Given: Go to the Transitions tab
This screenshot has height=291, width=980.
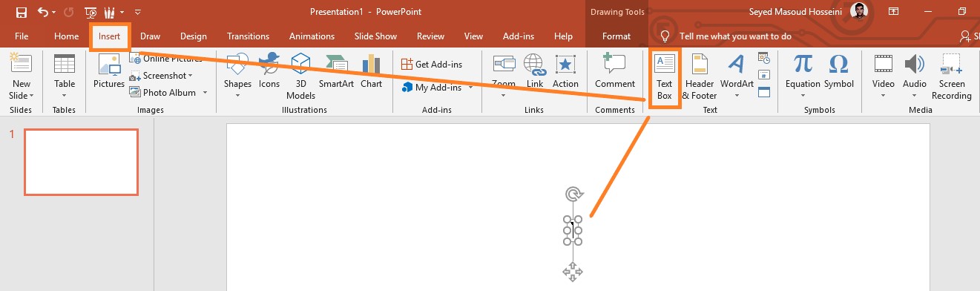Looking at the screenshot, I should [x=248, y=36].
